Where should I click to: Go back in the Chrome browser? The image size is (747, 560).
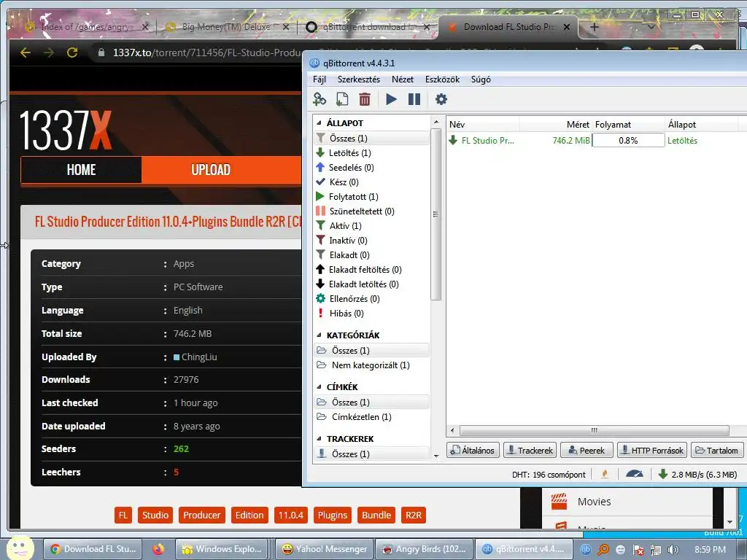[26, 52]
